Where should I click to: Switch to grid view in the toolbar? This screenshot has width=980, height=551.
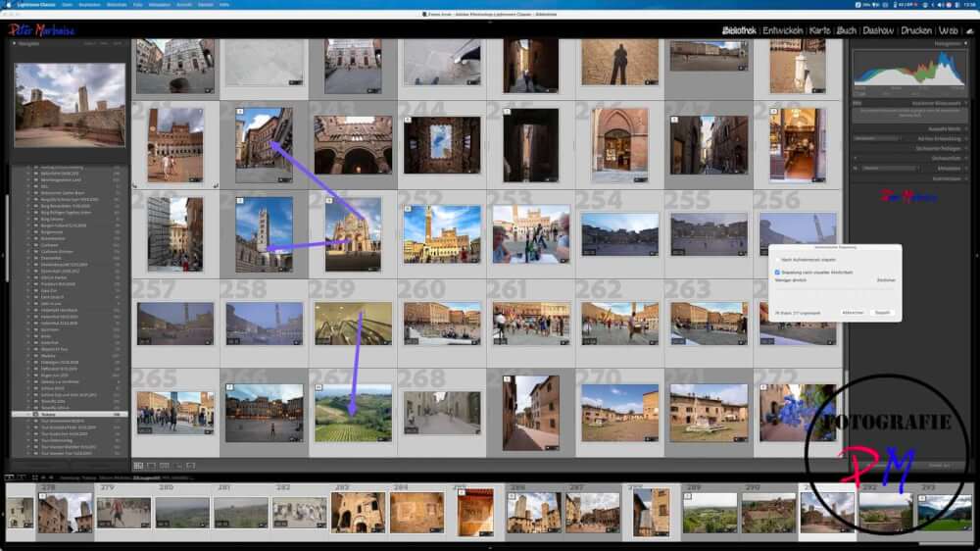138,465
